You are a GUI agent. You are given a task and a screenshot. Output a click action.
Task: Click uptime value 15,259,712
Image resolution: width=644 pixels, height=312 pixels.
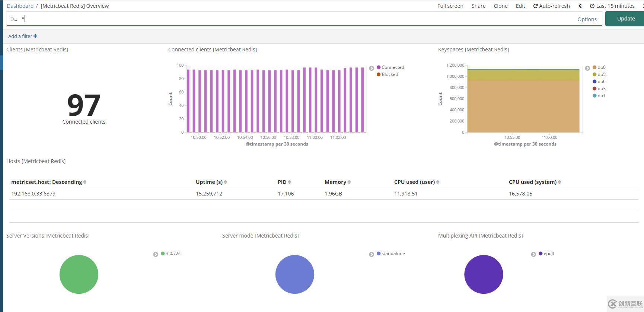(x=209, y=194)
